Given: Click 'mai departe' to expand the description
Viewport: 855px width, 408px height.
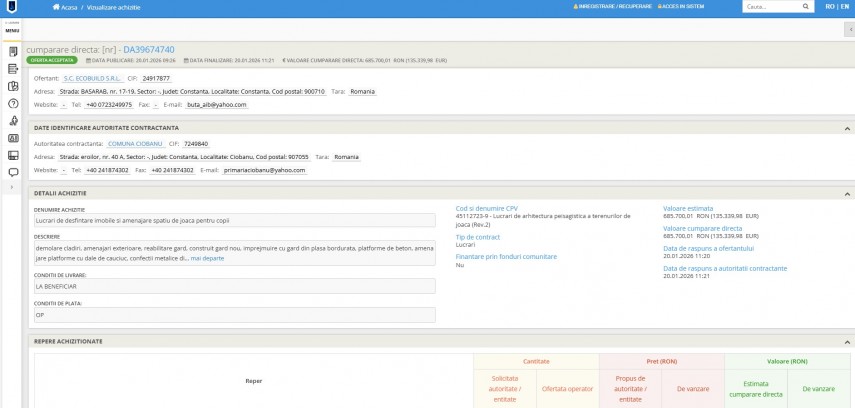Looking at the screenshot, I should (207, 257).
